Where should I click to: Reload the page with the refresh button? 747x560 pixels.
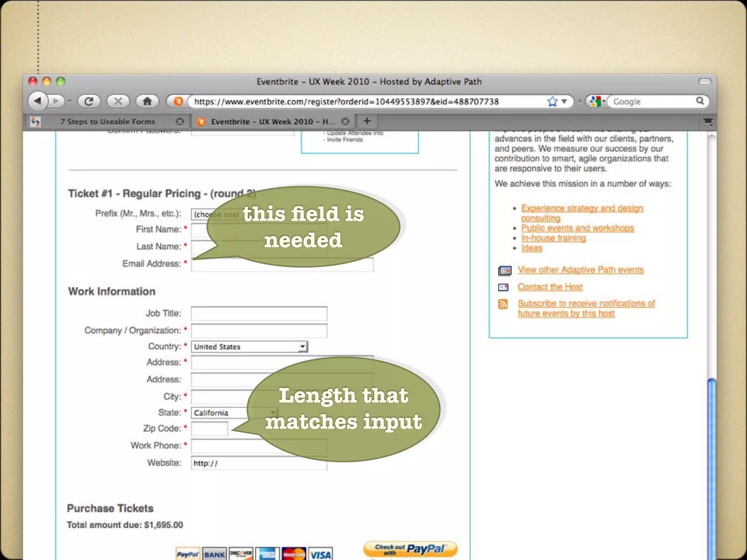tap(89, 101)
